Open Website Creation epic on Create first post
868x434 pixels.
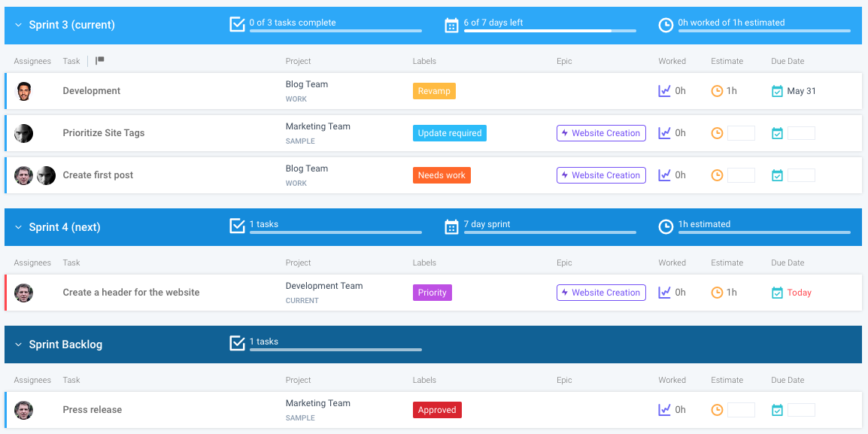click(x=601, y=175)
